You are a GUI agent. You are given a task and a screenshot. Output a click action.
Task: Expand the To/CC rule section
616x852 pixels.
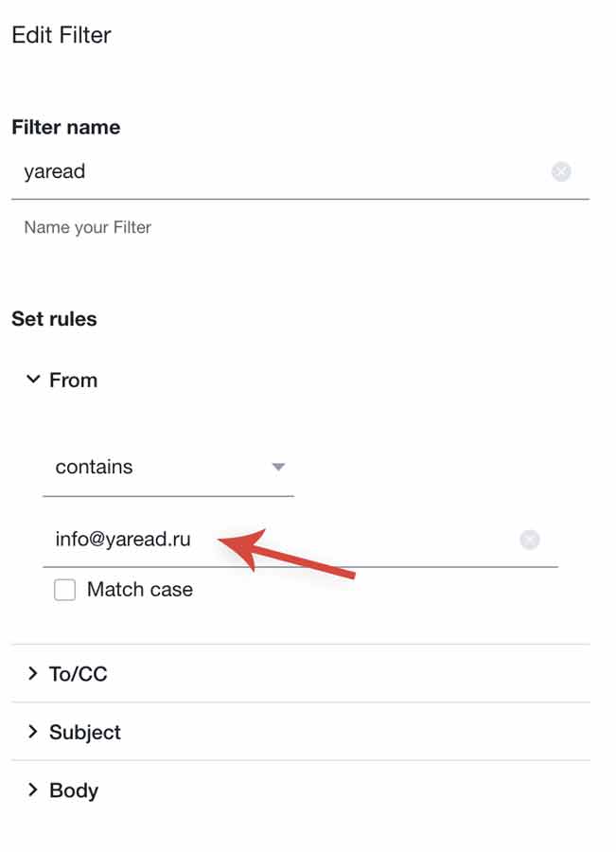click(79, 674)
